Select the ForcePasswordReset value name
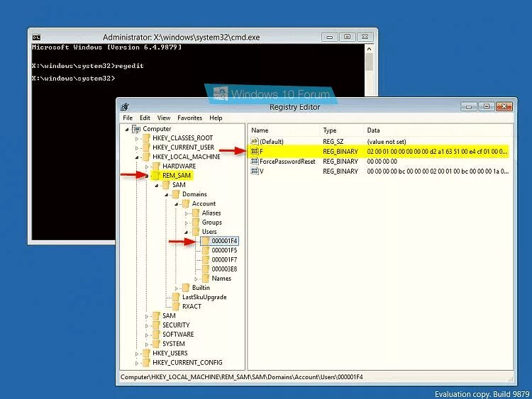 287,162
